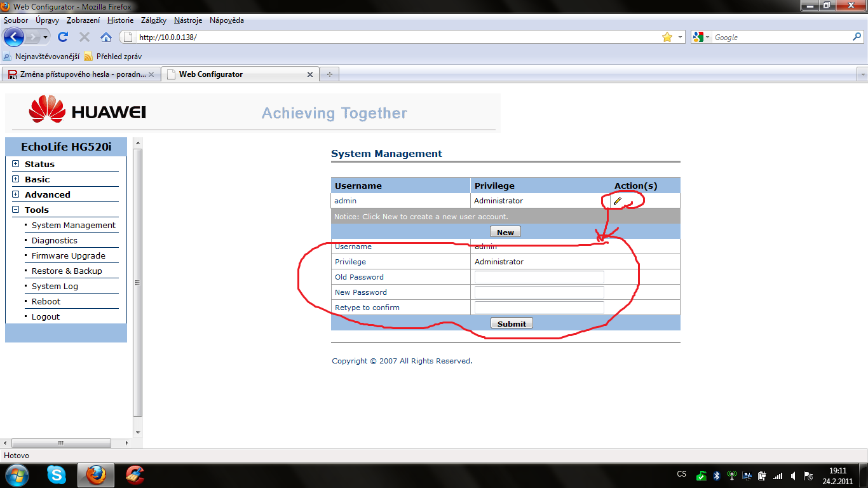Open the back/forward history dropdown arrow
The width and height of the screenshot is (868, 488).
tap(46, 37)
